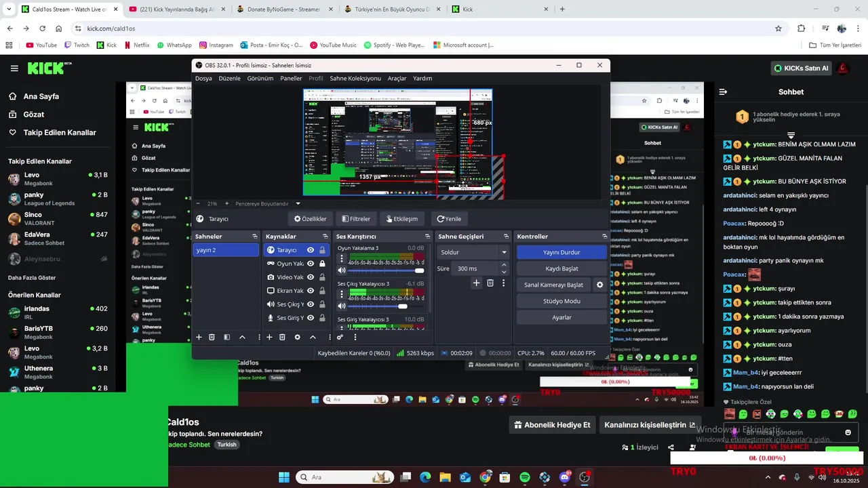Open OBS Sahne Koleksiyonu menu

click(355, 79)
